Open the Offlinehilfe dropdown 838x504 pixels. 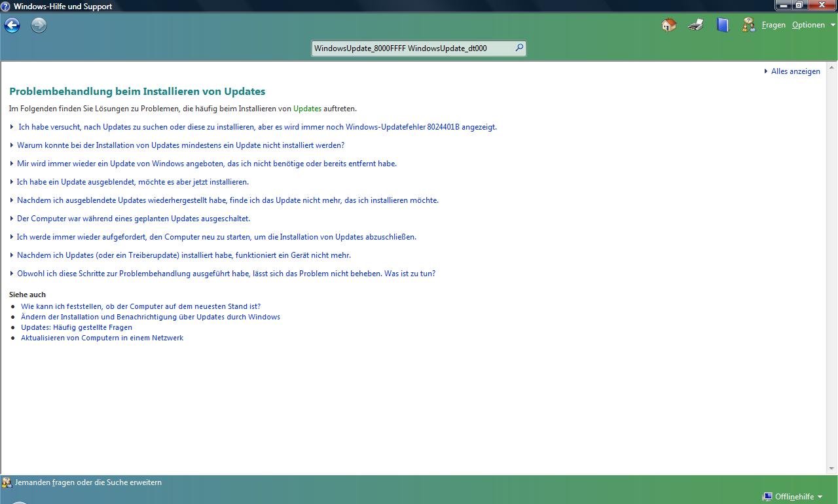point(793,497)
